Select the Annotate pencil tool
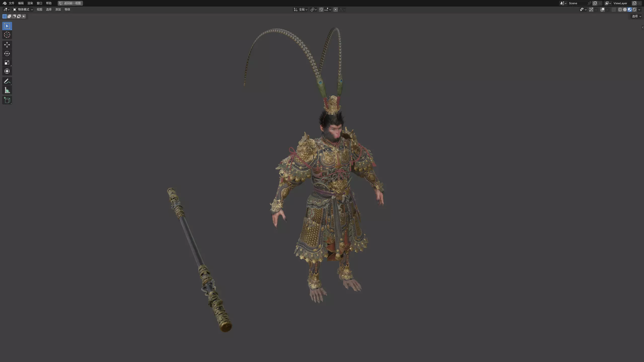Screen dimensions: 644x362 point(7,81)
